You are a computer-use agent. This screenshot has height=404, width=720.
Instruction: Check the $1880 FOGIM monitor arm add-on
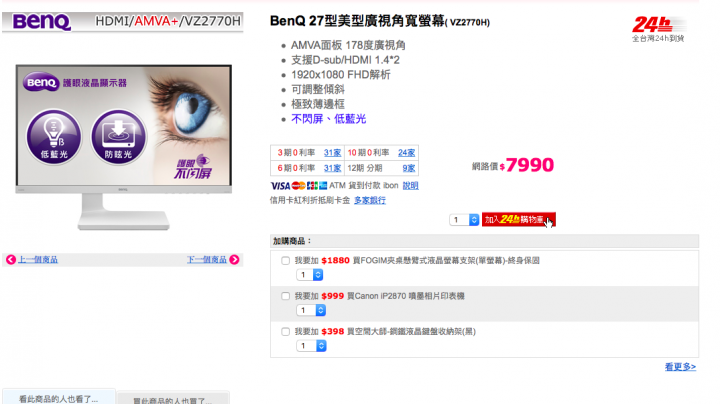286,261
